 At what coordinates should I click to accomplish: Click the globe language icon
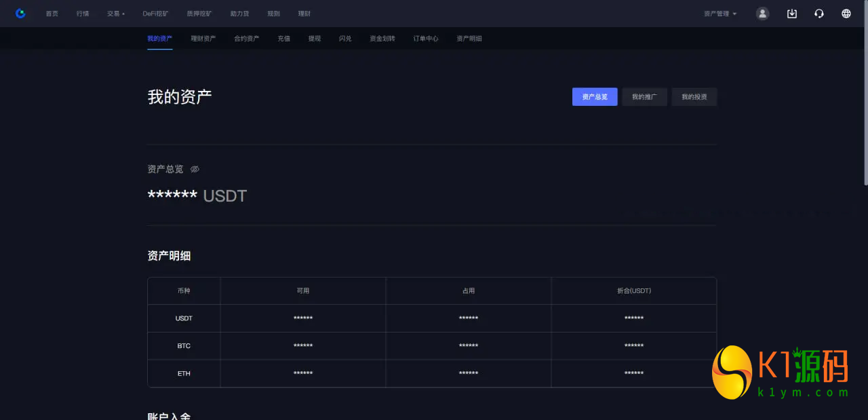click(846, 14)
